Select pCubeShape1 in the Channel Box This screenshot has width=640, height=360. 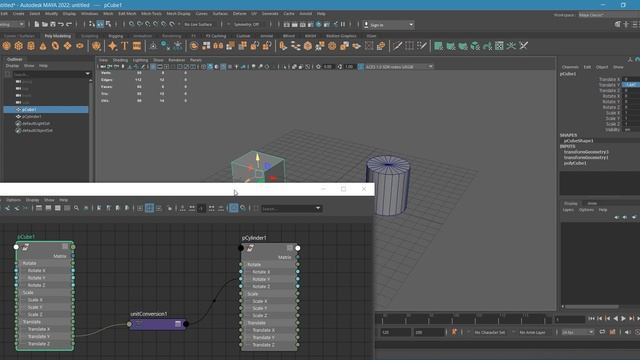click(x=579, y=140)
